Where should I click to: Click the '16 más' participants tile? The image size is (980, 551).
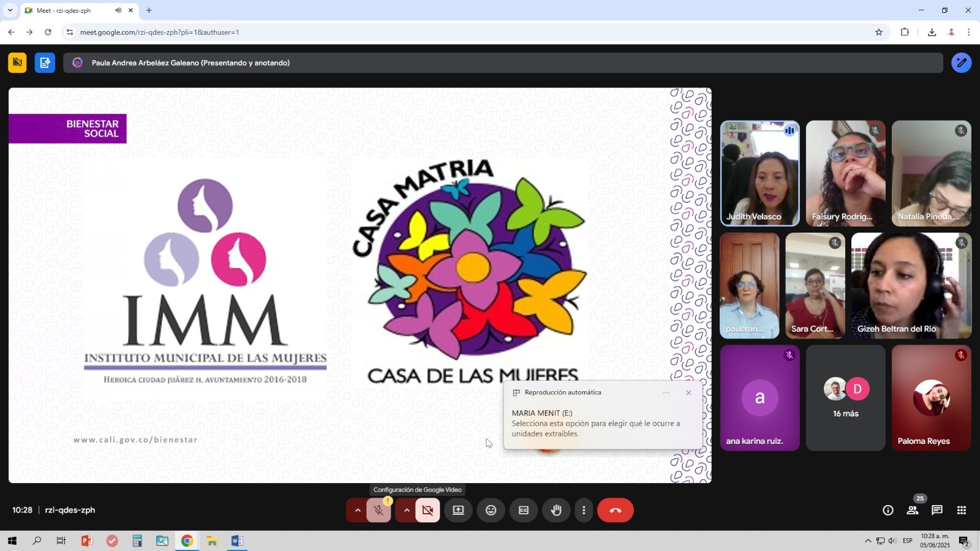845,398
